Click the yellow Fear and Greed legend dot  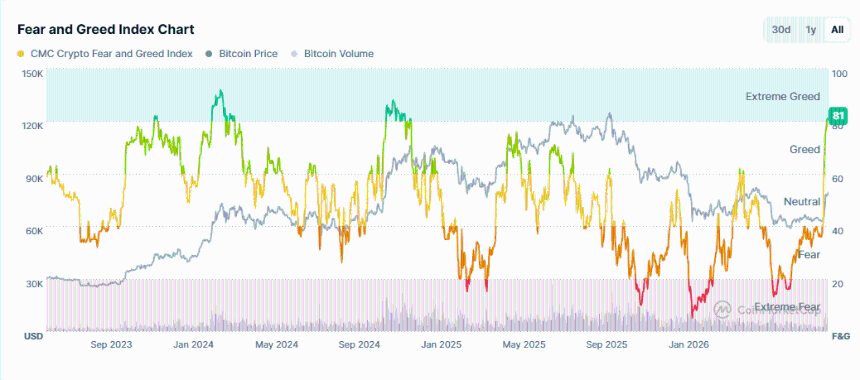20,54
